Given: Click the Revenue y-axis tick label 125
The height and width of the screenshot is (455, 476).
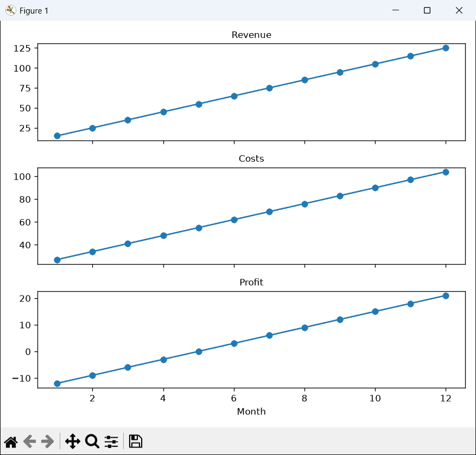Looking at the screenshot, I should pyautogui.click(x=22, y=48).
